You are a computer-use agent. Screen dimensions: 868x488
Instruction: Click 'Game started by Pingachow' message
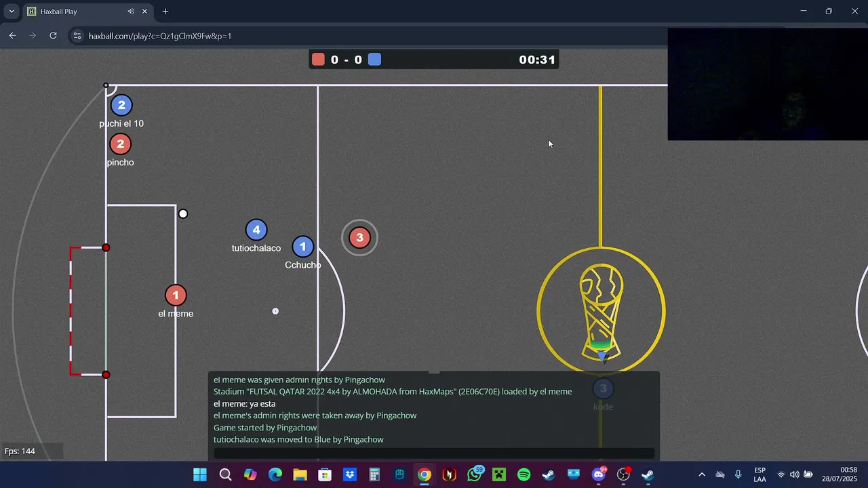pyautogui.click(x=265, y=428)
